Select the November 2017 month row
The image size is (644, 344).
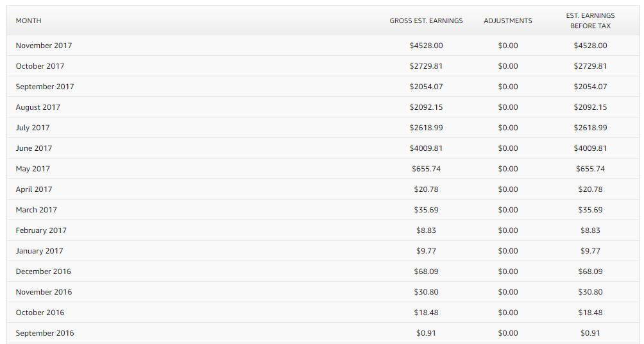(x=323, y=45)
